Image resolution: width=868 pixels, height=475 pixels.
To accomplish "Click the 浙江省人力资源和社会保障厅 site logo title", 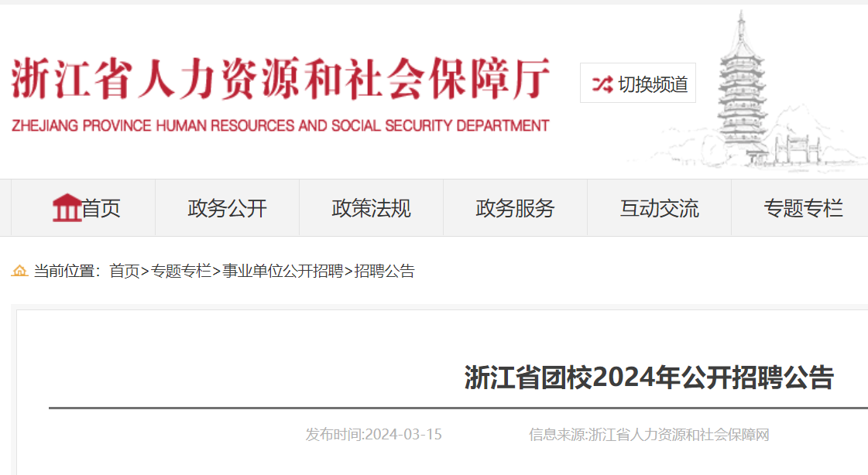I will pos(280,78).
